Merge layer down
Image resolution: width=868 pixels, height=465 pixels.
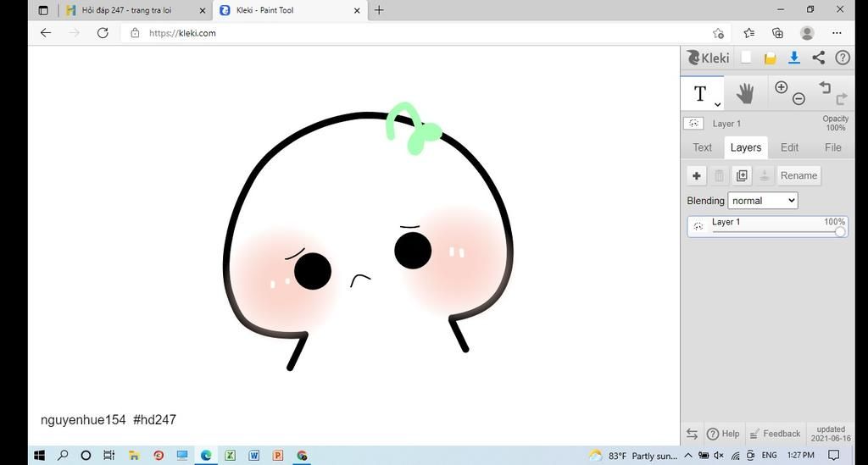[x=764, y=176]
